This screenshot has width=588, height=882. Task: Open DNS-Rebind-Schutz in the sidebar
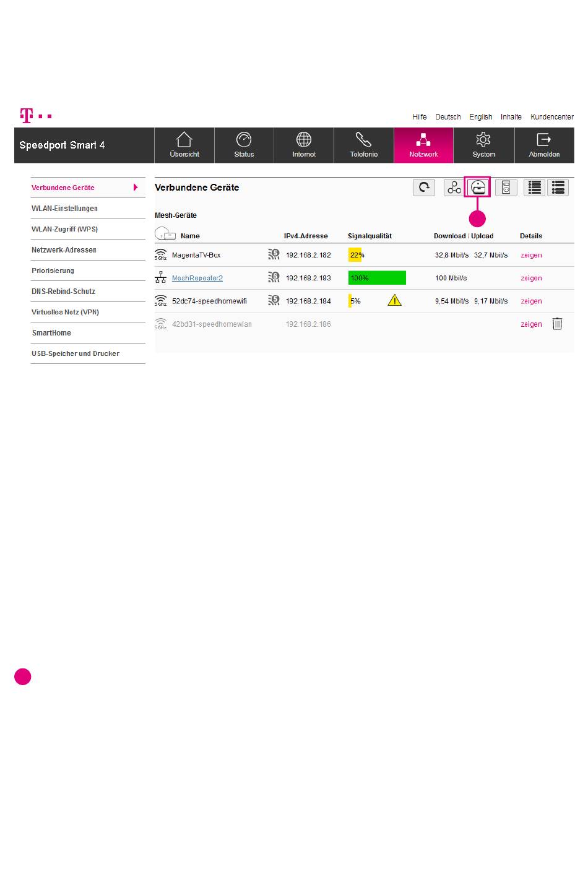(88, 292)
